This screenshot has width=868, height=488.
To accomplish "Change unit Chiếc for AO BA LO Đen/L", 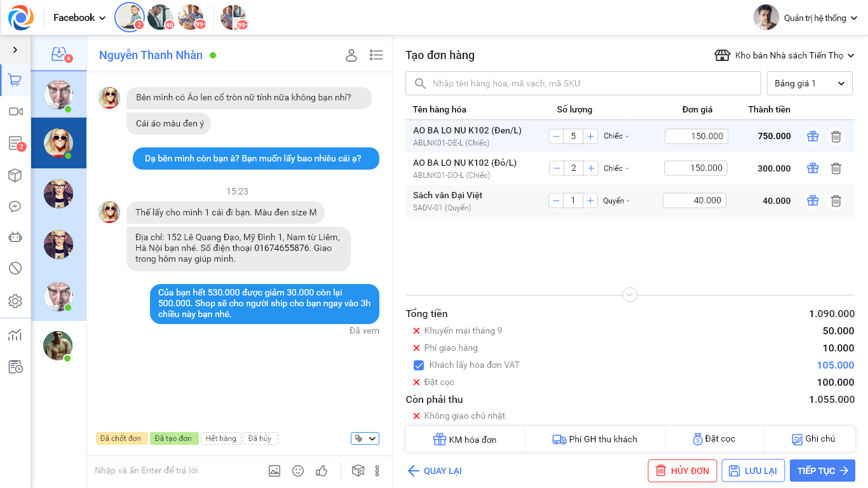I will pos(616,136).
